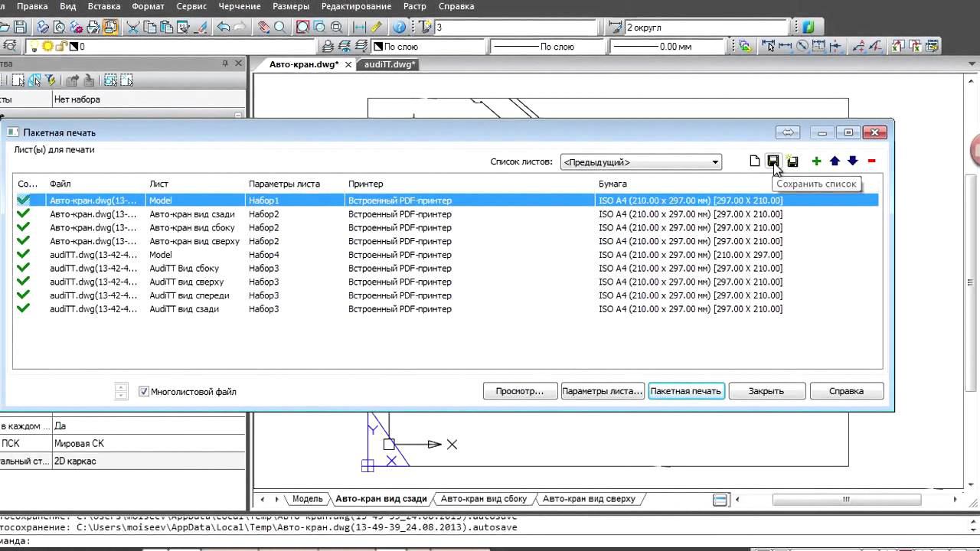Click the Paste clipboard icon
The width and height of the screenshot is (980, 551).
pos(167,27)
